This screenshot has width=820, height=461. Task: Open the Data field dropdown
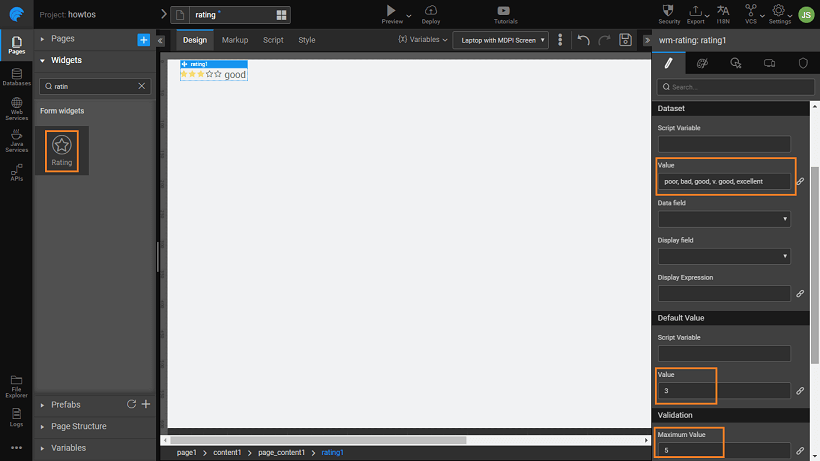coord(724,219)
